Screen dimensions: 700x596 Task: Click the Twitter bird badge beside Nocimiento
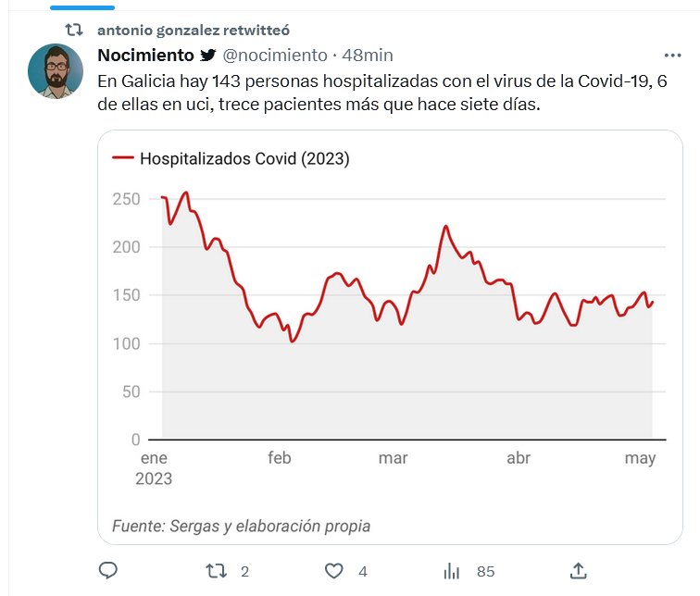click(209, 56)
